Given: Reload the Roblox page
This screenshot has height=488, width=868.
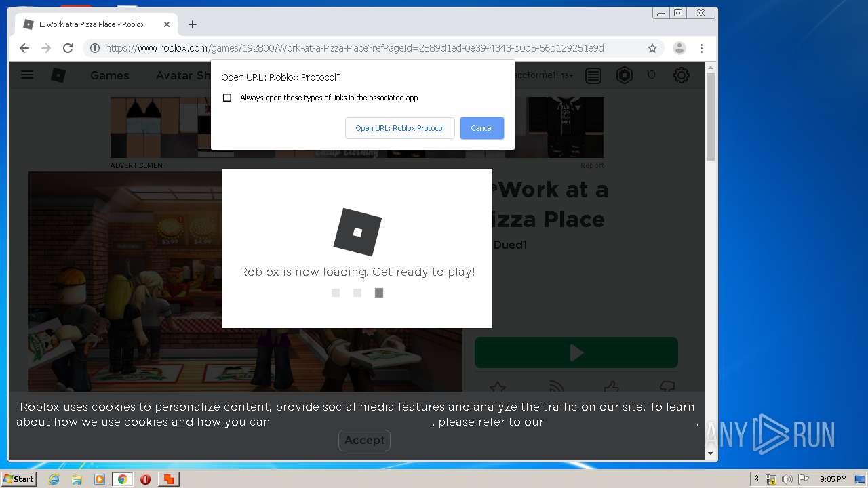Looking at the screenshot, I should [68, 48].
